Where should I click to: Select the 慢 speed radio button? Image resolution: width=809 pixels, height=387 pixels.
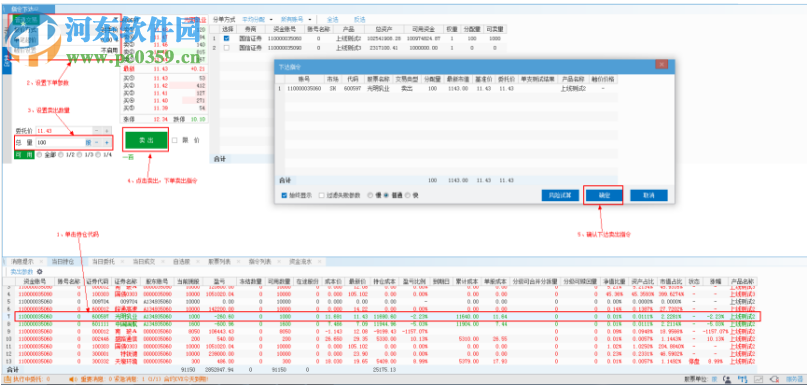[x=370, y=196]
